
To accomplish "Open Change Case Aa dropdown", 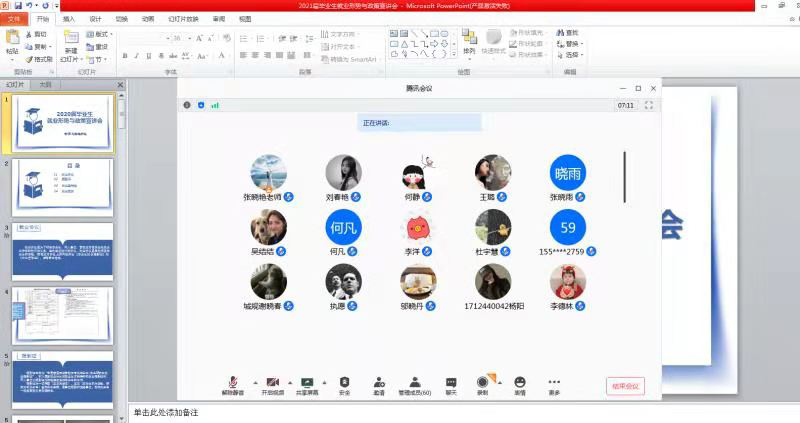I will [203, 56].
